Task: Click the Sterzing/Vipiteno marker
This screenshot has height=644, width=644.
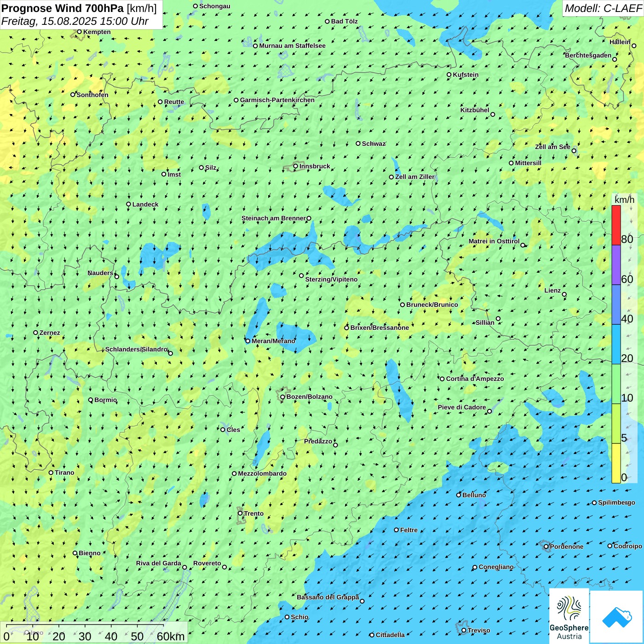Action: (301, 276)
